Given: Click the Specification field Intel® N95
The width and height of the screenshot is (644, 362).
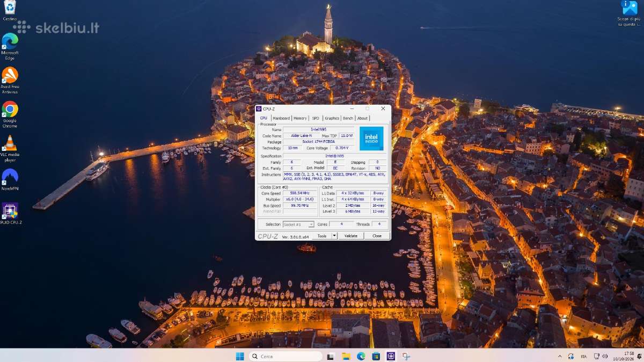Looking at the screenshot, I should pyautogui.click(x=334, y=156).
